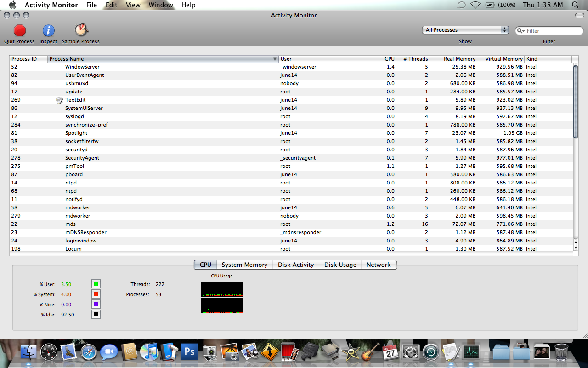This screenshot has height=368, width=588.
Task: Click the Inspect info icon
Action: pyautogui.click(x=48, y=30)
